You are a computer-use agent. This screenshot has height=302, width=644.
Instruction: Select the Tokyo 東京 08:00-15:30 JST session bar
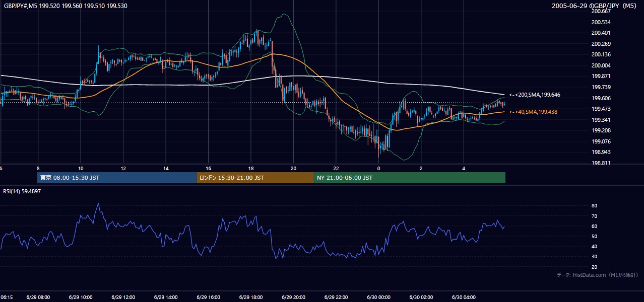point(117,178)
